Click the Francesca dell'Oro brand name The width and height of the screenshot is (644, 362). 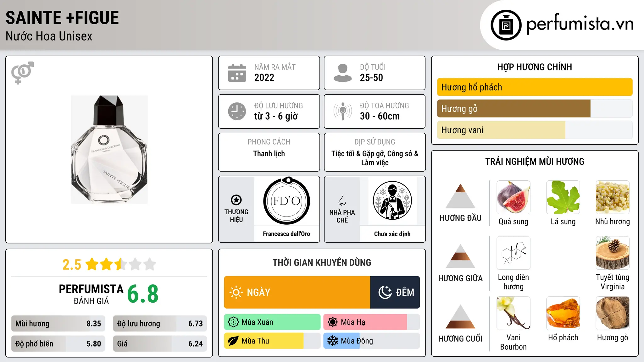pos(286,234)
